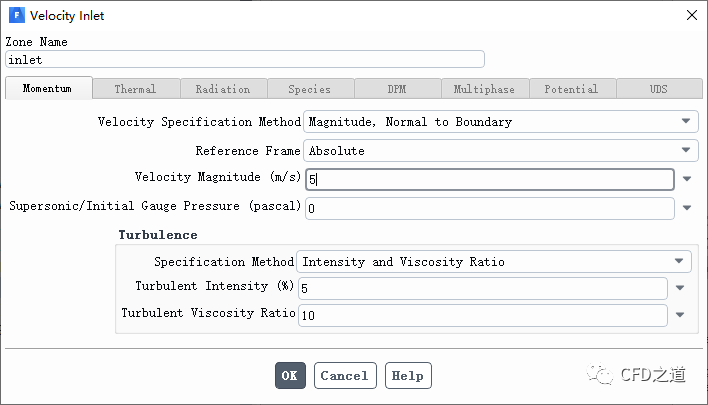Viewport: 708px width, 405px height.
Task: Click the Cancel button
Action: pyautogui.click(x=345, y=376)
